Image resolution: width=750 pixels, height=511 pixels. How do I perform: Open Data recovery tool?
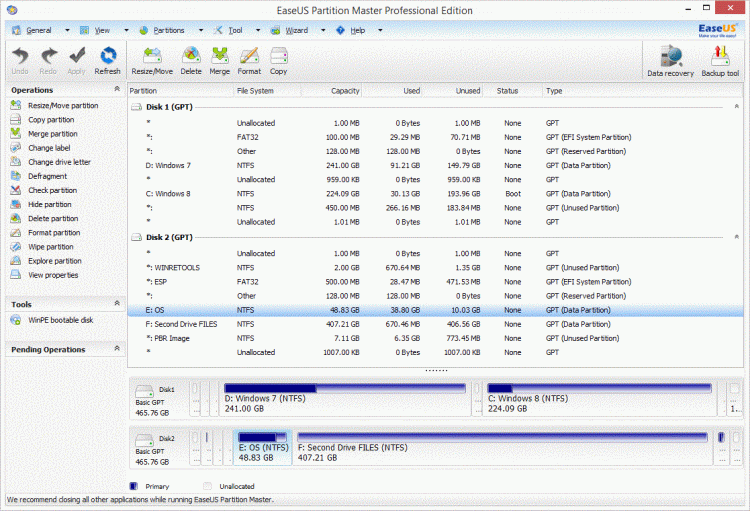pos(670,61)
